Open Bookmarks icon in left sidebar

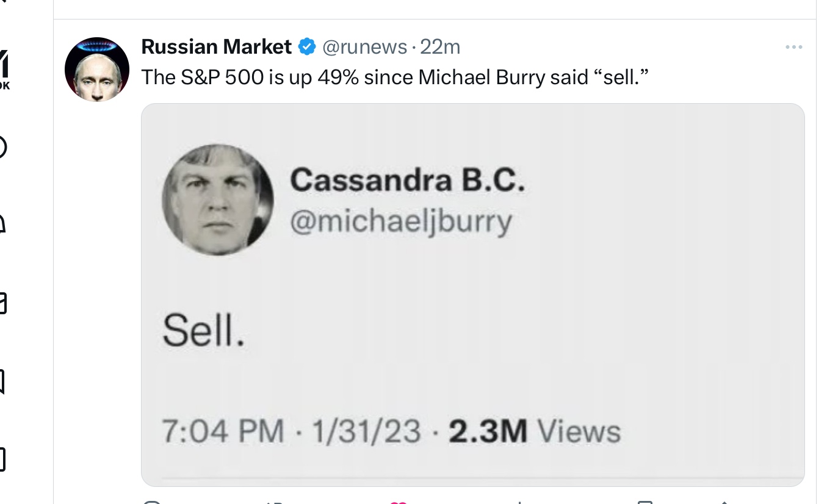click(2, 381)
